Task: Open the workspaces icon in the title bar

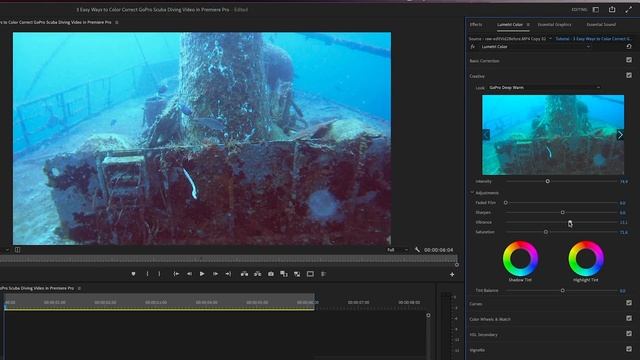Action: [596, 9]
